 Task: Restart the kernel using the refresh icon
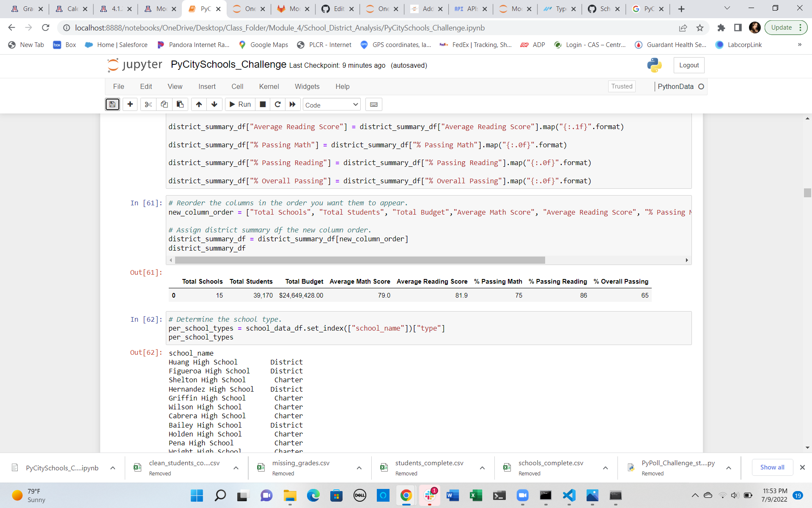click(x=277, y=104)
